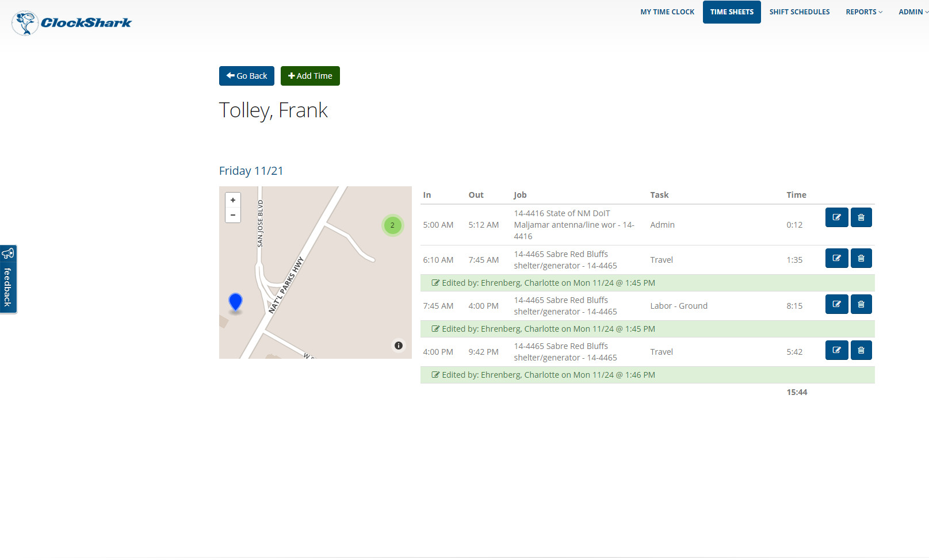The height and width of the screenshot is (560, 929).
Task: Expand the Admin dropdown menu
Action: coord(913,12)
